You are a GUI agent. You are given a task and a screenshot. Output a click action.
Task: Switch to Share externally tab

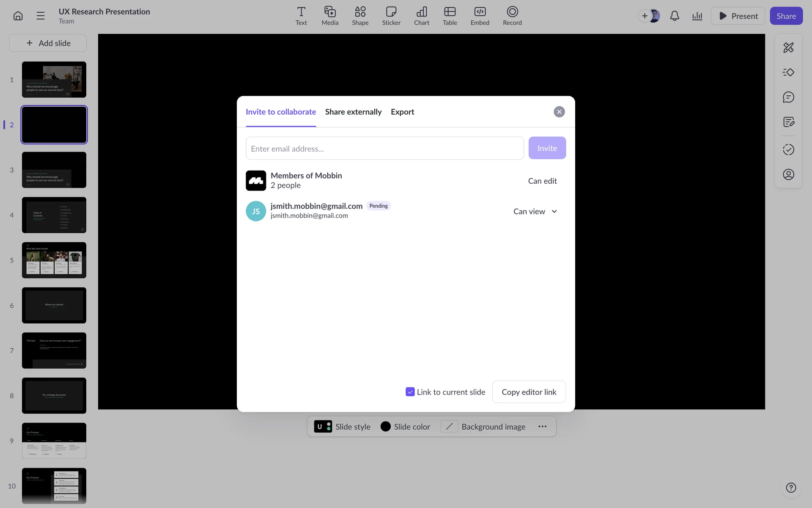pyautogui.click(x=353, y=112)
